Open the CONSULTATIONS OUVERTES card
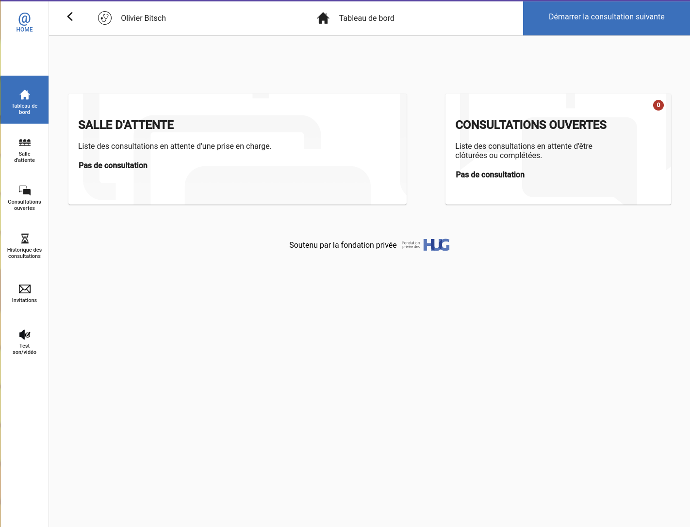Viewport: 690px width, 527px height. [x=558, y=149]
